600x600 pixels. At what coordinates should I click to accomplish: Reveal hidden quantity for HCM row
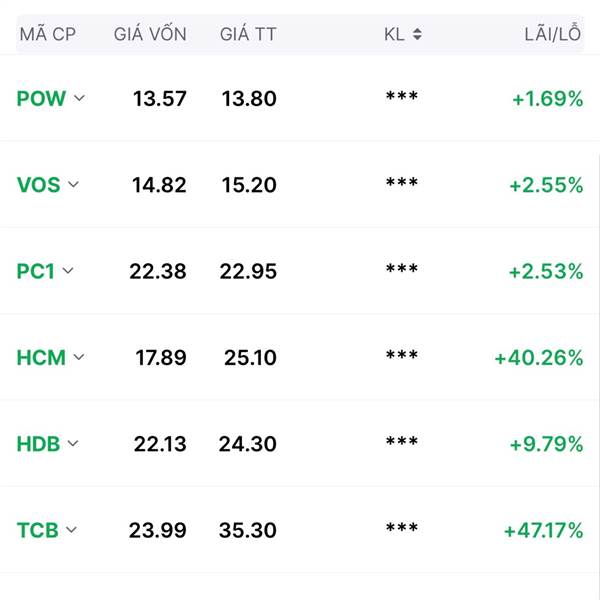(x=402, y=355)
